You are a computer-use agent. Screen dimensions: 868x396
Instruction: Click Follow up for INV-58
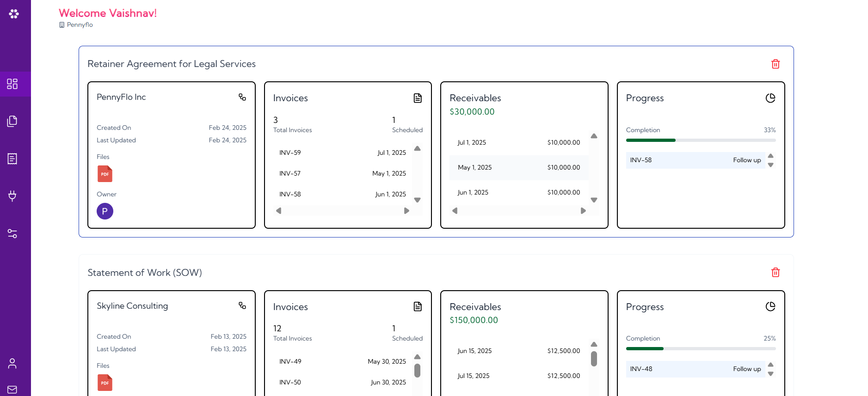point(747,160)
